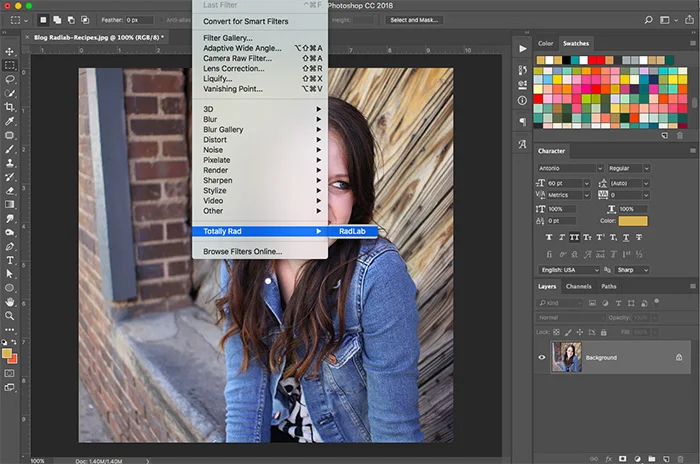The image size is (700, 464).
Task: Open the Sharp anti-aliasing dropdown
Action: pyautogui.click(x=632, y=270)
